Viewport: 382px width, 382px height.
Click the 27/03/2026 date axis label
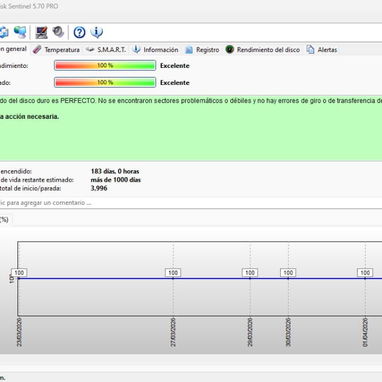pyautogui.click(x=173, y=332)
